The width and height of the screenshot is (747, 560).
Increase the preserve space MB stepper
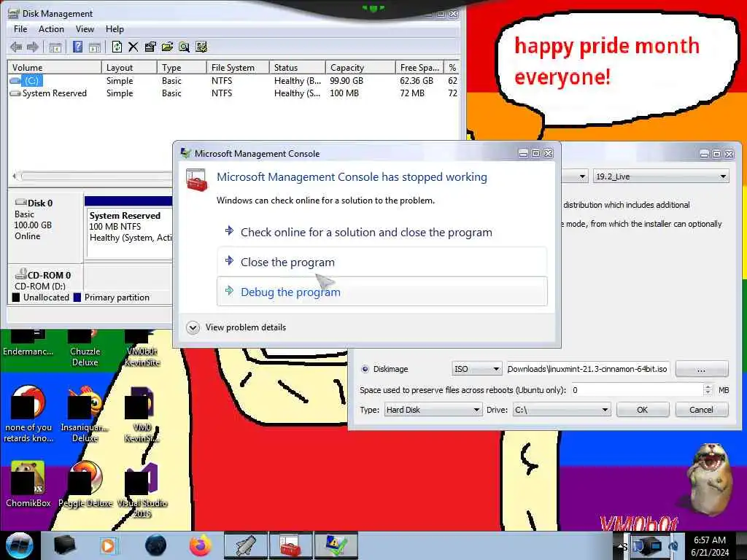708,387
